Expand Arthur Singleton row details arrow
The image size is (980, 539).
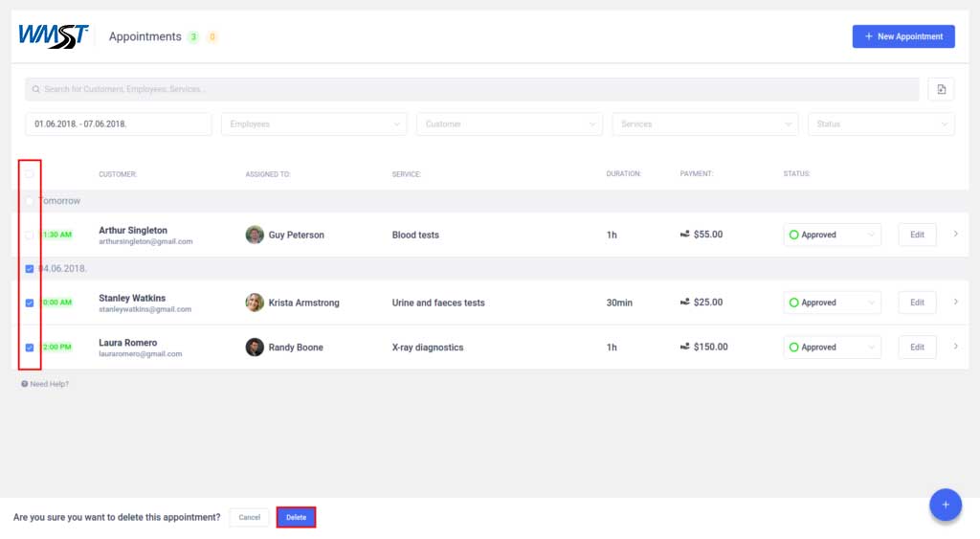[x=955, y=235]
